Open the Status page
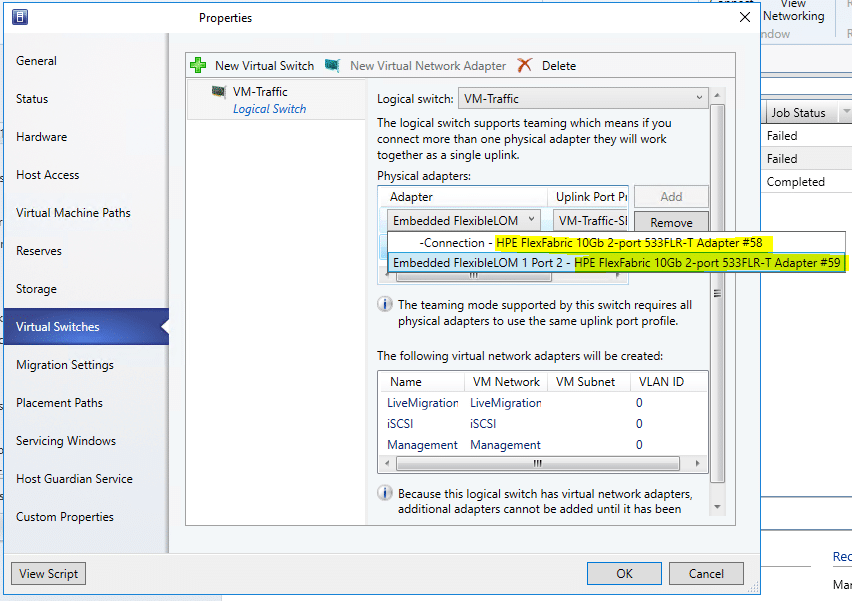 [x=32, y=99]
